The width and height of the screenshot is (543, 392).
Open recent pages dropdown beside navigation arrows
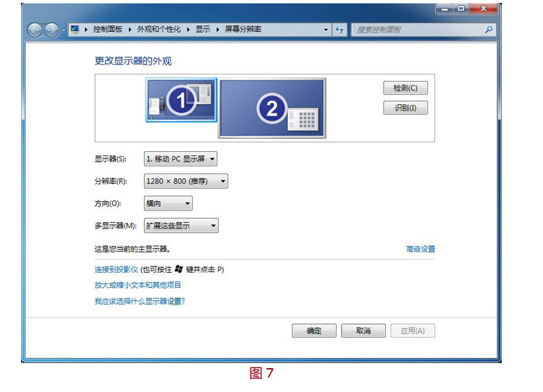pos(64,30)
